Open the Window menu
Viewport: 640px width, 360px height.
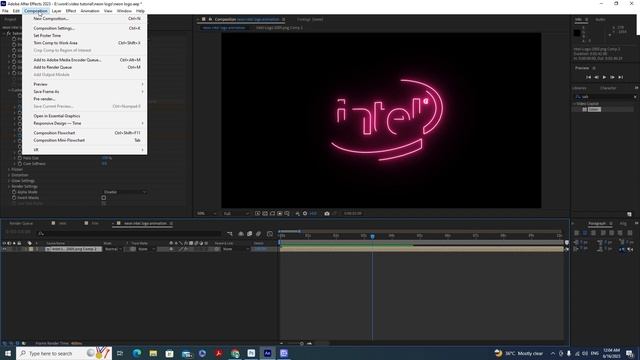(x=124, y=11)
